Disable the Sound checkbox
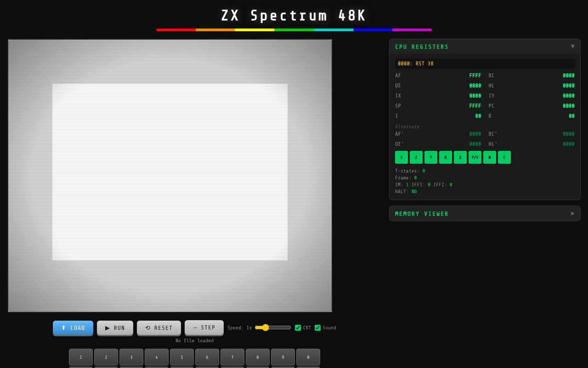 coord(317,328)
